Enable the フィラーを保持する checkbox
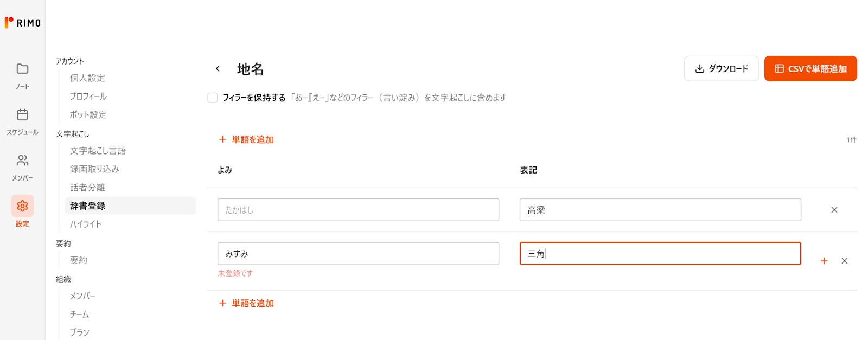Screen dimensions: 868x340 point(212,98)
